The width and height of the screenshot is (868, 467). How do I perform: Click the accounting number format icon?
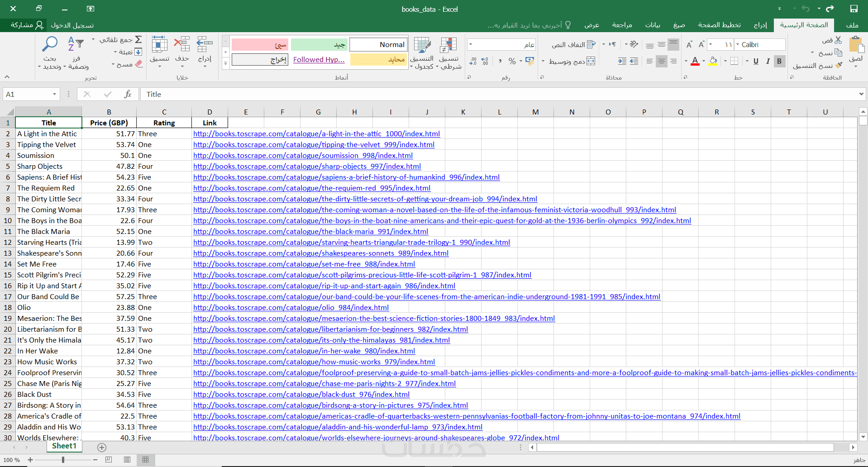(529, 61)
